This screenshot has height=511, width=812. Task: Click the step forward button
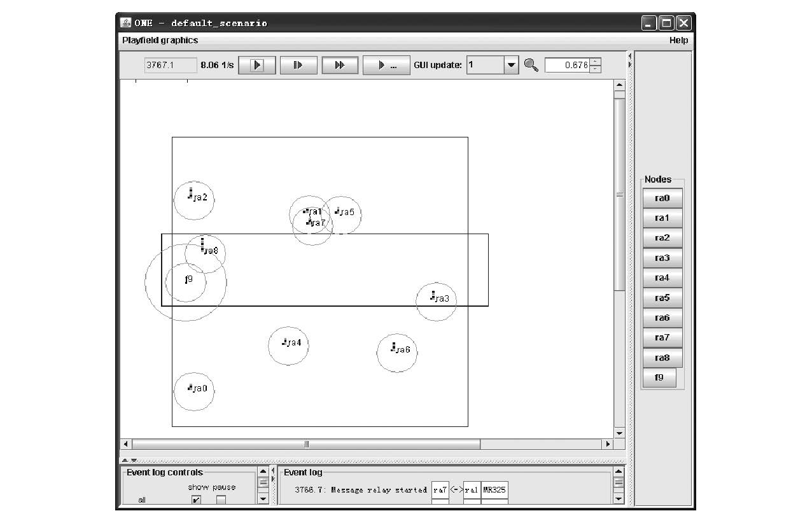coord(297,65)
